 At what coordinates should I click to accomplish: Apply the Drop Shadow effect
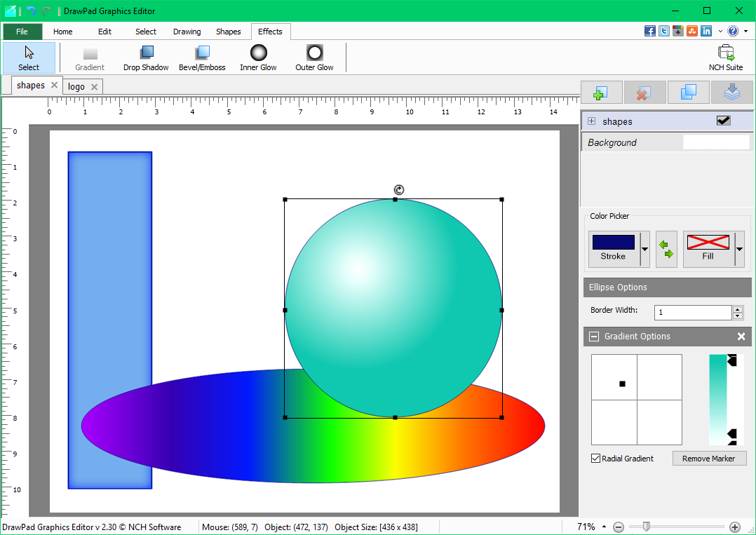click(145, 57)
